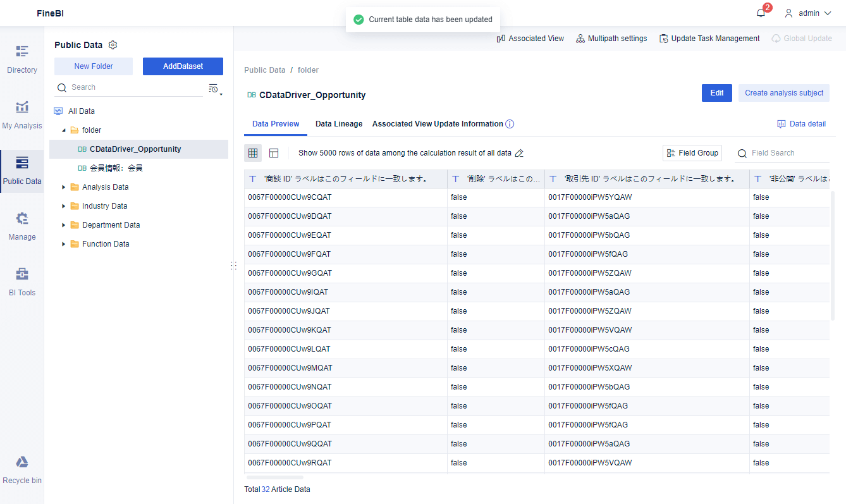This screenshot has width=846, height=504.
Task: Click the Public Data settings gear
Action: (113, 45)
